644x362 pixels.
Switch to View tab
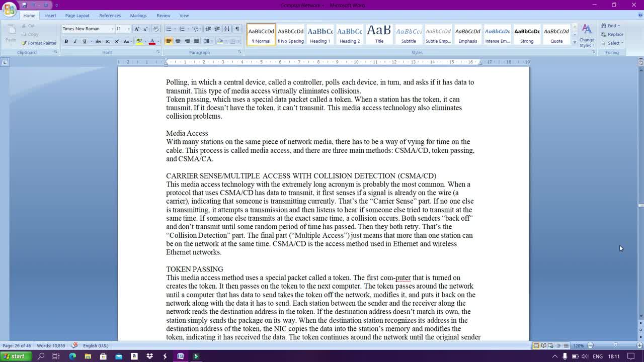pos(184,16)
